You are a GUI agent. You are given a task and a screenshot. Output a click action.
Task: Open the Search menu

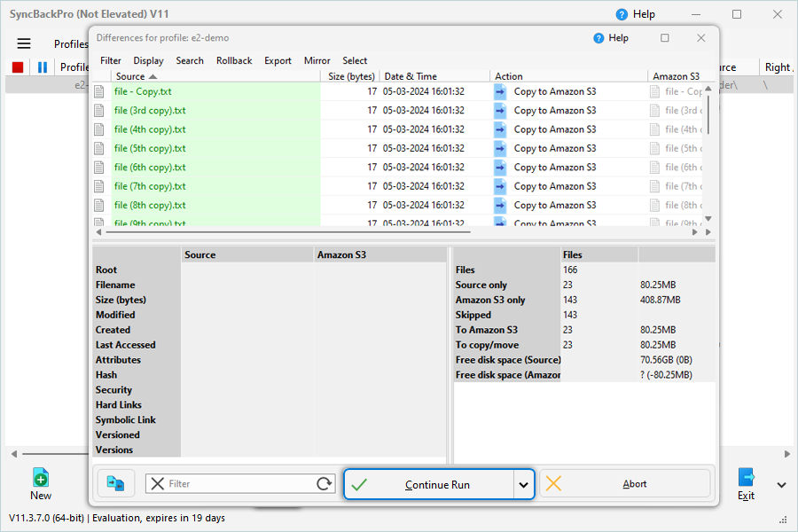pyautogui.click(x=190, y=60)
